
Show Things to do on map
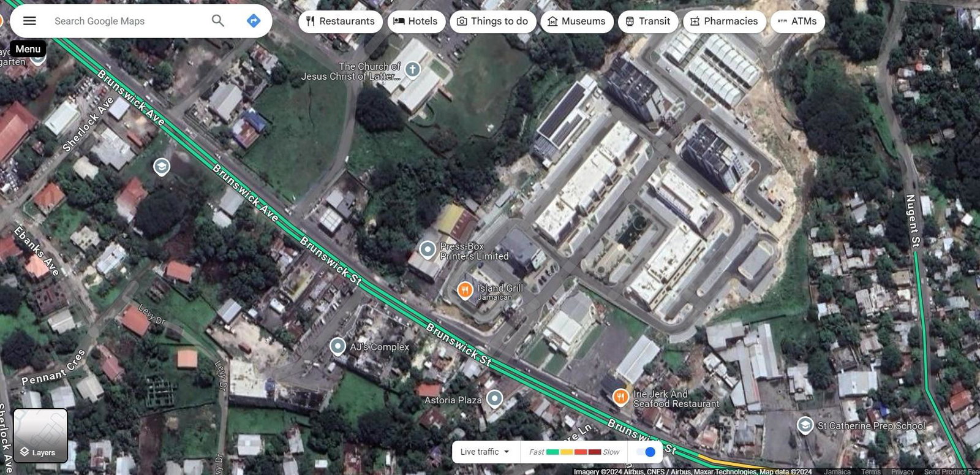493,21
